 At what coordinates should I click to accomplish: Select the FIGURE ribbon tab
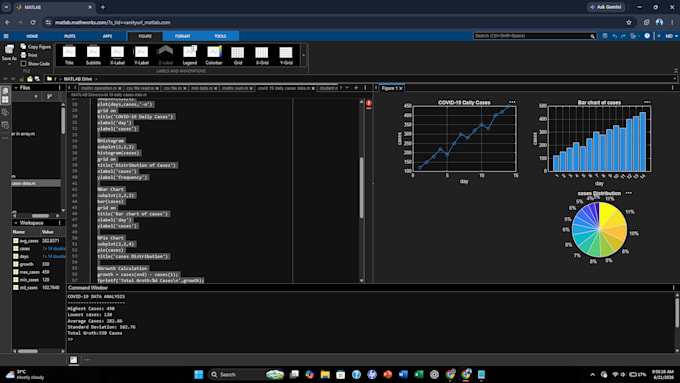145,36
